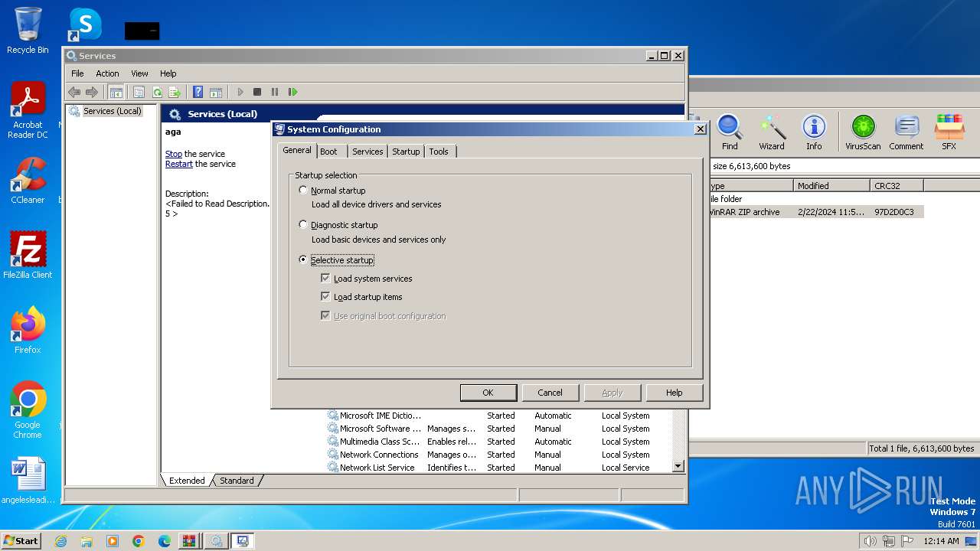
Task: Click the WinRAR SFX icon
Action: click(949, 132)
